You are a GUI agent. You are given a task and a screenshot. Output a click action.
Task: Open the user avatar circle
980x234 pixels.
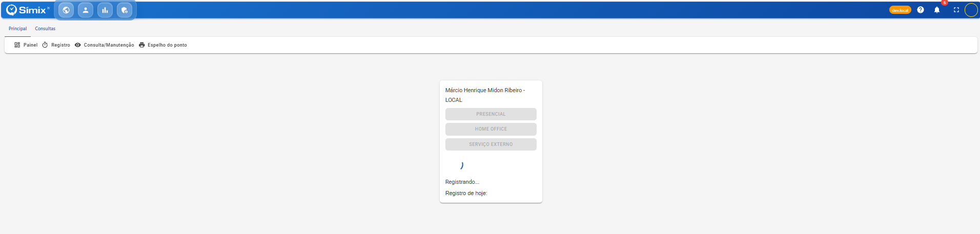pos(971,10)
